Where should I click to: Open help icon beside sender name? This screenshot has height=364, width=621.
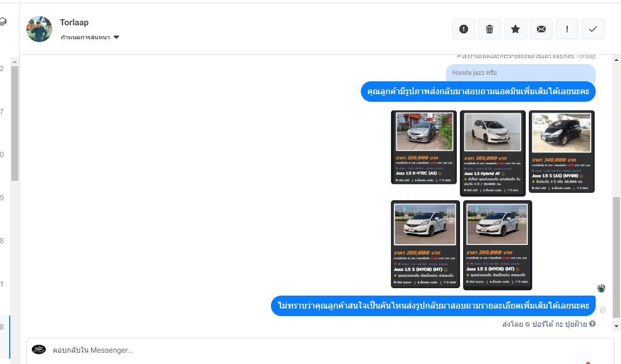tap(592, 324)
